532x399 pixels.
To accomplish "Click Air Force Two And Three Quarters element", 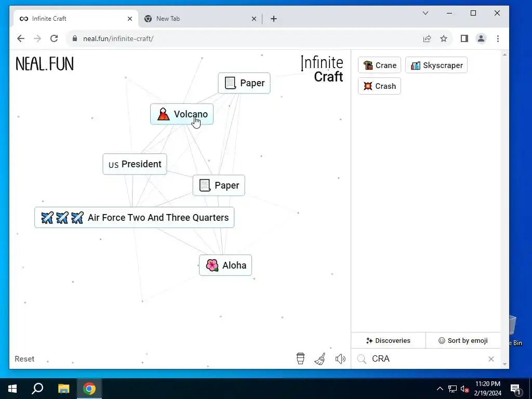I will click(x=135, y=218).
